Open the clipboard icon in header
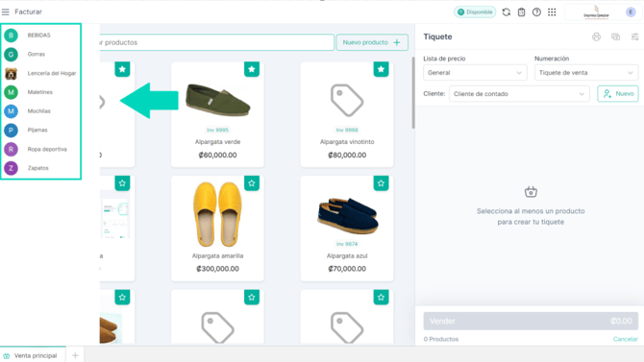 pyautogui.click(x=521, y=12)
